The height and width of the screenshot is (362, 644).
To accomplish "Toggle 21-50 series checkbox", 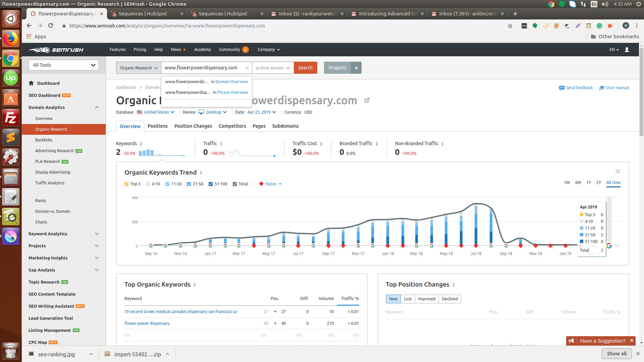I will 189,184.
